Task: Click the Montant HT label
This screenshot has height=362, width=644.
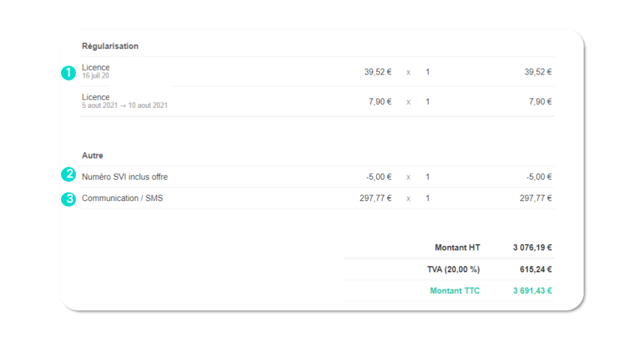Action: (x=458, y=247)
